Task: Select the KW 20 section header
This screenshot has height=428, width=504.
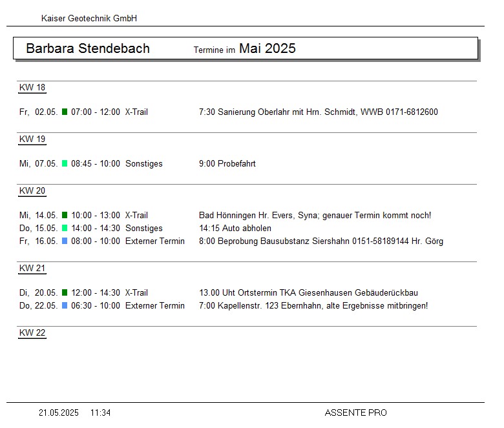Action: [32, 191]
